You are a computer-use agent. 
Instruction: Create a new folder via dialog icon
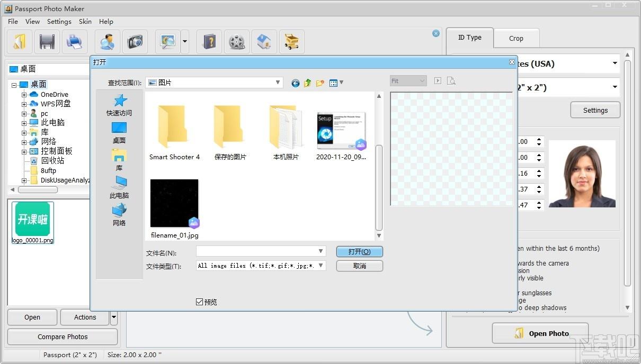(x=320, y=83)
